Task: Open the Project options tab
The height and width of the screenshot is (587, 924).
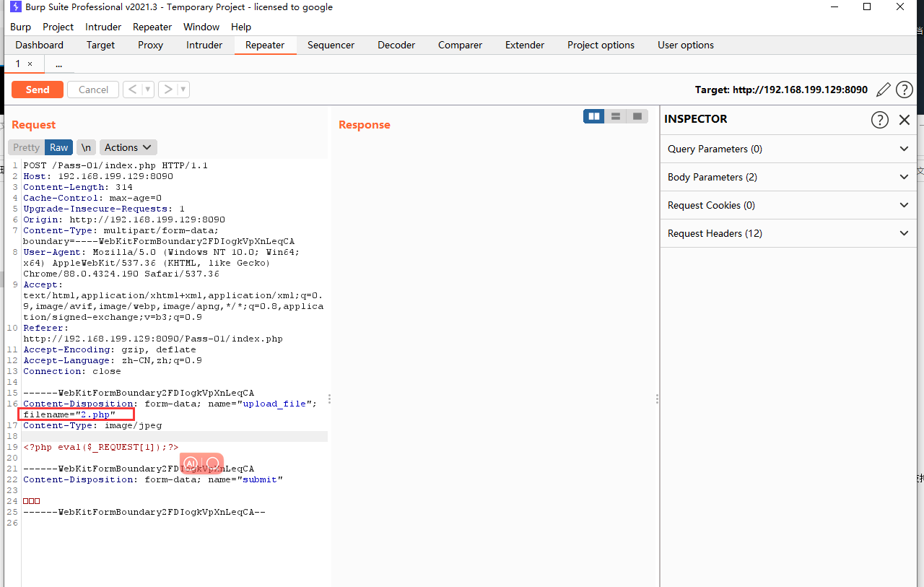Action: pos(601,45)
